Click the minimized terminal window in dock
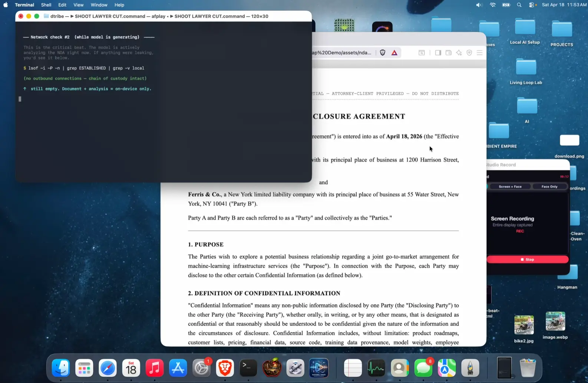The width and height of the screenshot is (588, 383). coord(504,367)
